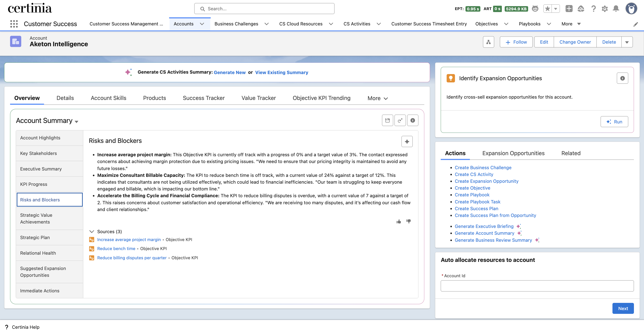Viewport: 644px width, 334px height.
Task: Click Increase average project margin source icon
Action: (92, 240)
